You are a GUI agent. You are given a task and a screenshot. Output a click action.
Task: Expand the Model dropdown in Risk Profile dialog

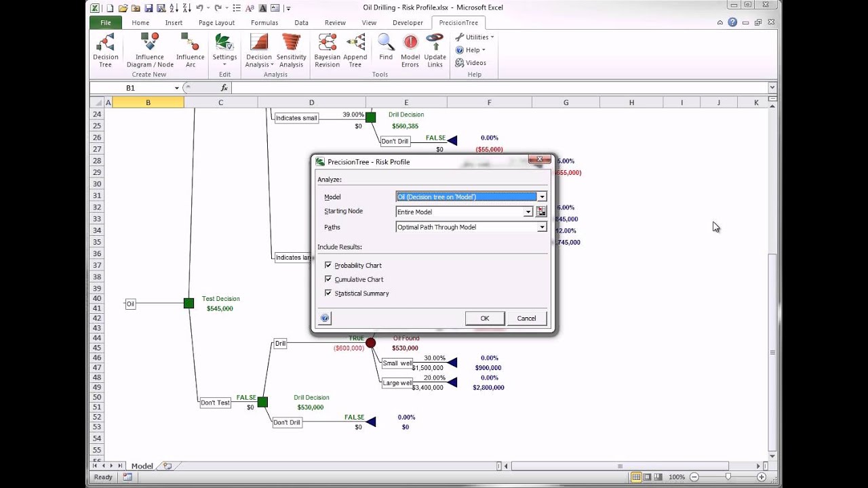(542, 197)
